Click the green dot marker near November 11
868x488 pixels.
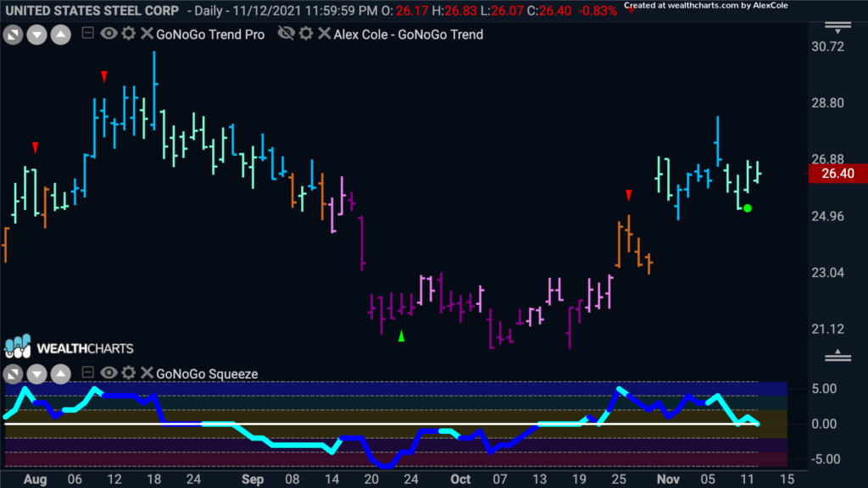748,208
